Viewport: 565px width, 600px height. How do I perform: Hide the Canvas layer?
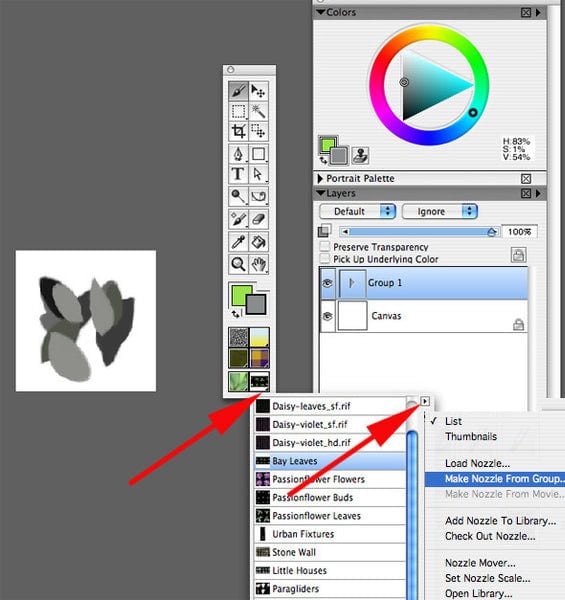[327, 316]
